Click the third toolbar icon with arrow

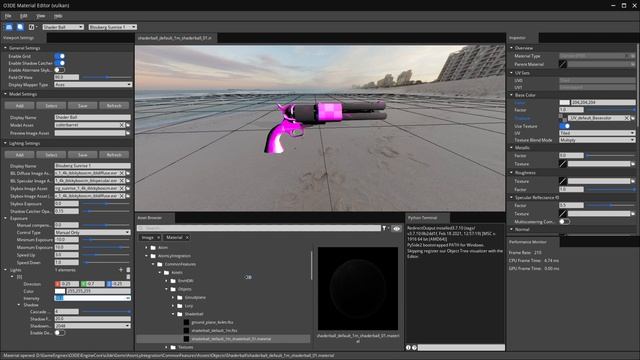pos(33,27)
